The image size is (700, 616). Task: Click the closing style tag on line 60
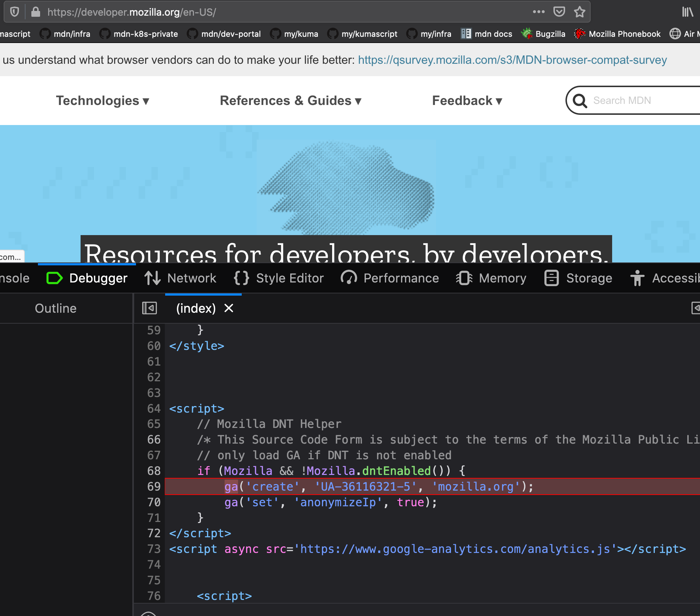pos(197,346)
